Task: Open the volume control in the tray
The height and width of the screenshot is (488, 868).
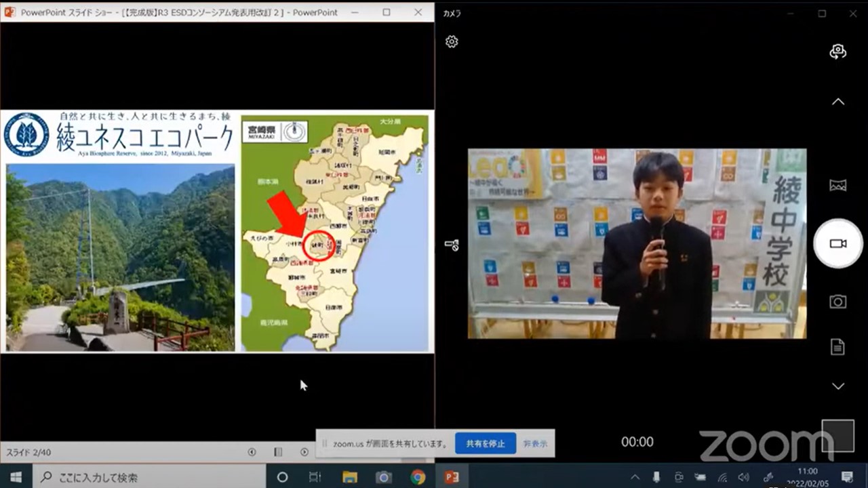Action: coord(744,477)
